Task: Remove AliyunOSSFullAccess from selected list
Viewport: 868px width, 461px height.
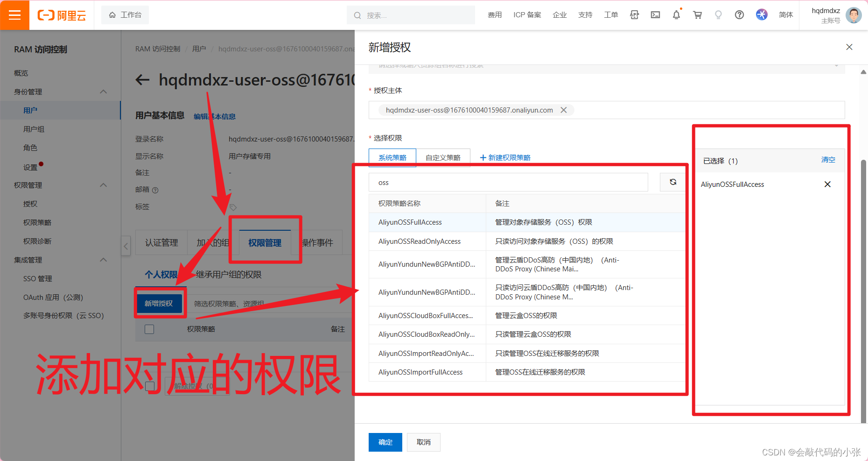Action: (x=827, y=184)
